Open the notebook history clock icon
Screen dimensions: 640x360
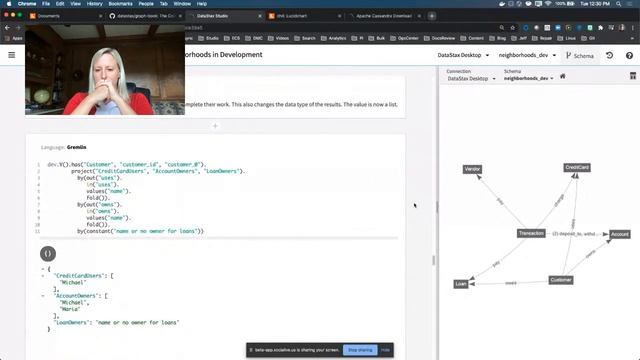coord(609,55)
